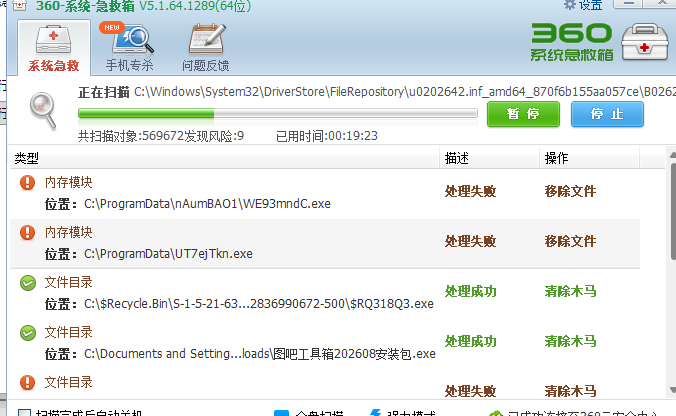The width and height of the screenshot is (676, 416).
Task: Enable 扫描完成后自动关机 checkbox
Action: [25, 413]
